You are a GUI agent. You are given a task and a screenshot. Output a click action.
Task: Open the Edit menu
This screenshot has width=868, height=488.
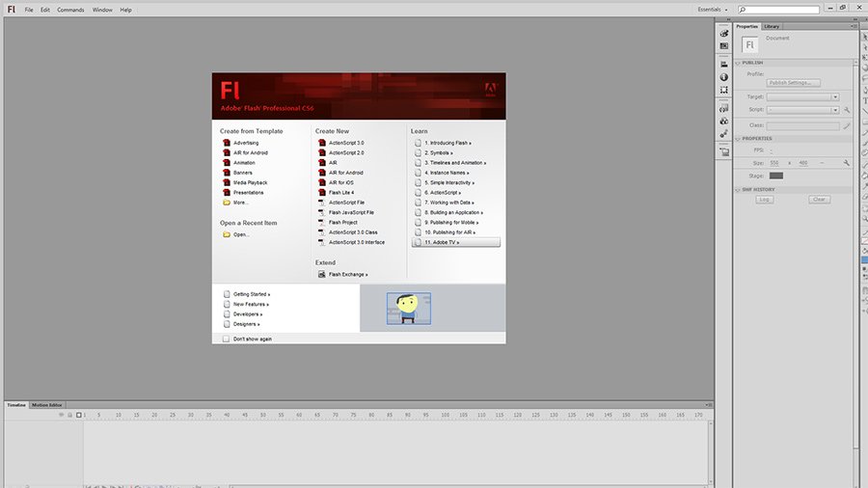(45, 10)
